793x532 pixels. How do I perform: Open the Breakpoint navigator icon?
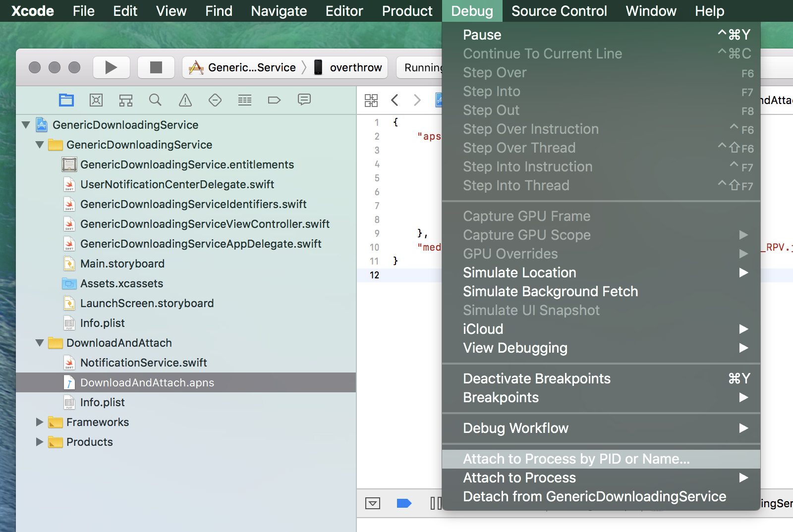coord(274,100)
